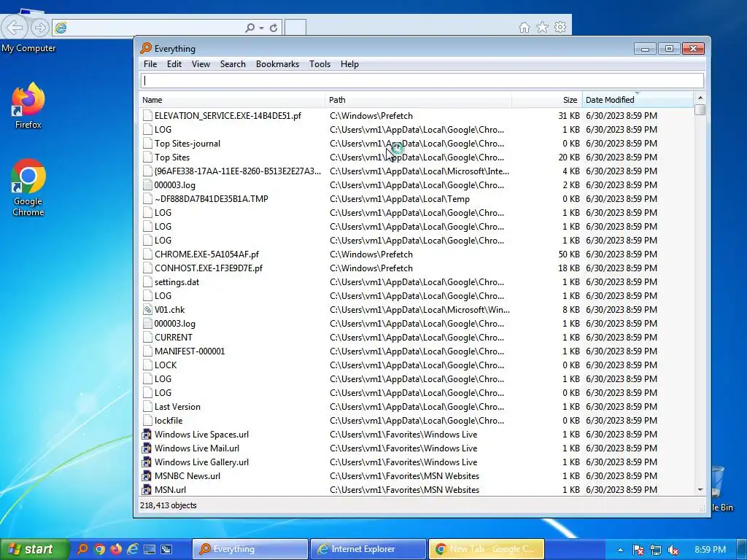Open the Edit menu
The image size is (747, 560).
pos(174,64)
